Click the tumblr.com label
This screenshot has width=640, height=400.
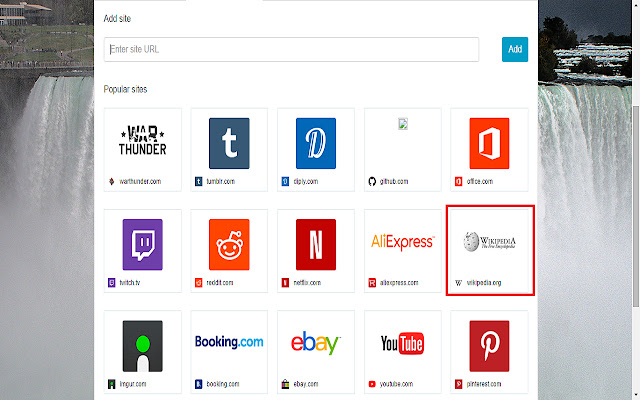[220, 181]
